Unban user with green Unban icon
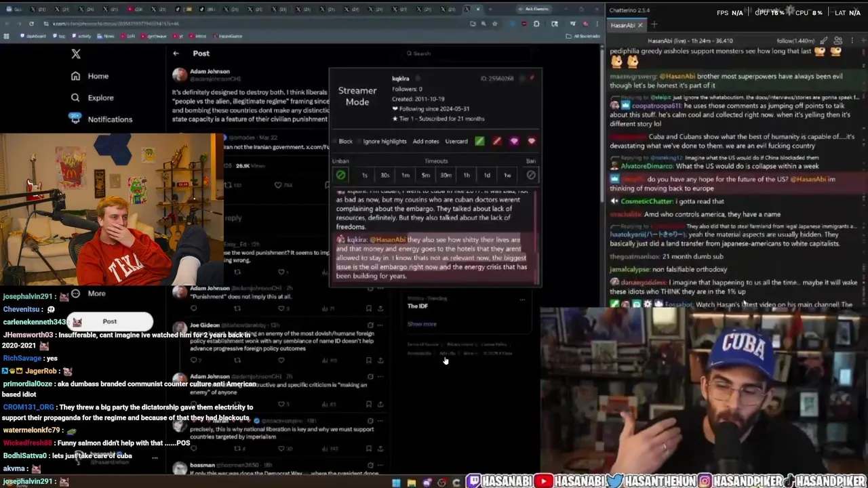The width and height of the screenshot is (868, 488). (340, 175)
